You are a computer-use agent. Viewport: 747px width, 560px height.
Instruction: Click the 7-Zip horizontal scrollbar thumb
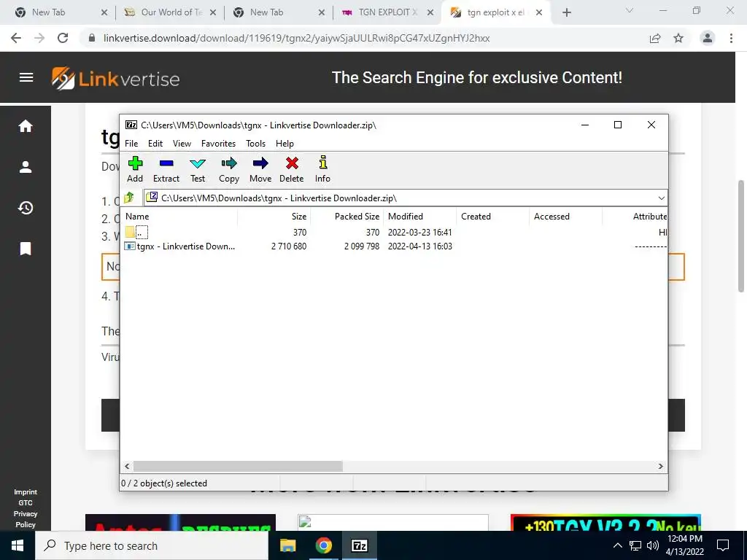238,466
